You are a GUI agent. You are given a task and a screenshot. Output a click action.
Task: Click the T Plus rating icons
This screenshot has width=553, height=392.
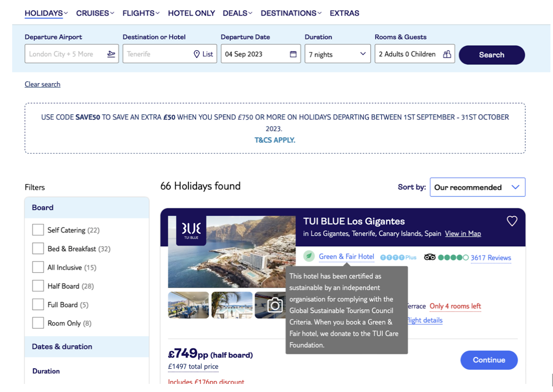(398, 257)
